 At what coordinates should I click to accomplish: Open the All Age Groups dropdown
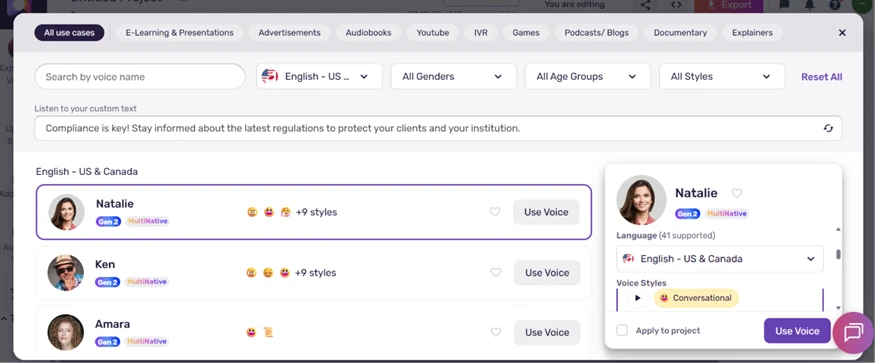pyautogui.click(x=588, y=77)
